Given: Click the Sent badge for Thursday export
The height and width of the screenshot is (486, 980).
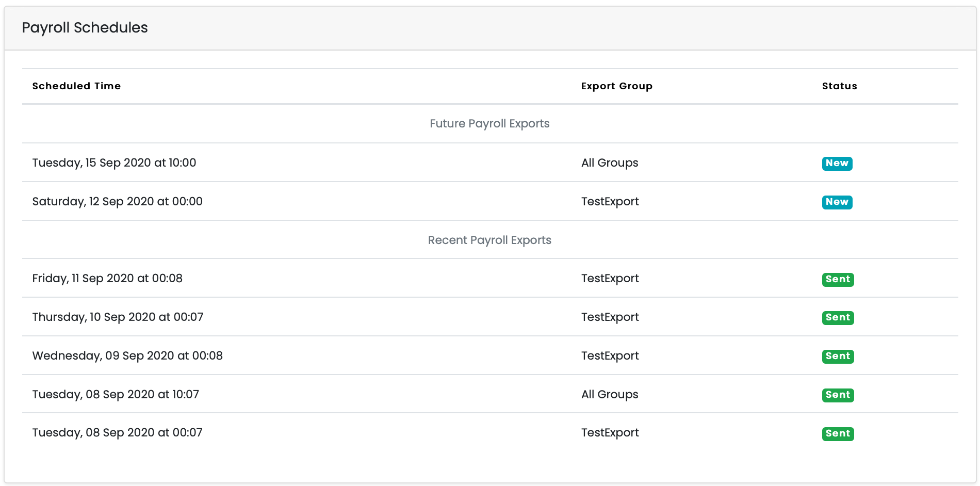Looking at the screenshot, I should pyautogui.click(x=838, y=317).
